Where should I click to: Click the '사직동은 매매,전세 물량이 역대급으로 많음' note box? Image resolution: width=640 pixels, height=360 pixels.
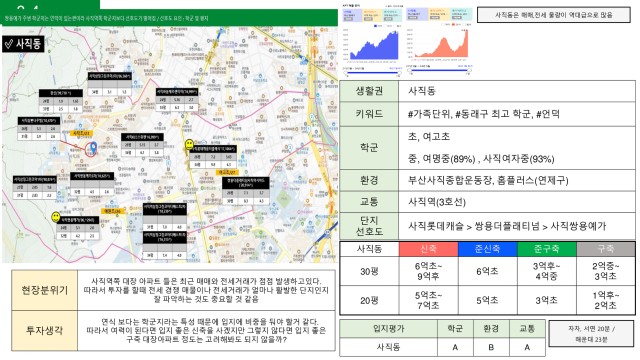click(554, 15)
